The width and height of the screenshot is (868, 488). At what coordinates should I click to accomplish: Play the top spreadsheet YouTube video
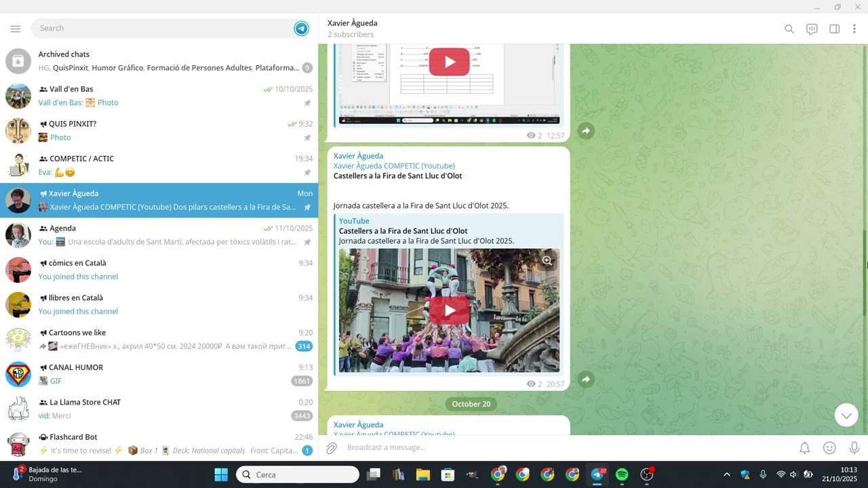coord(449,62)
